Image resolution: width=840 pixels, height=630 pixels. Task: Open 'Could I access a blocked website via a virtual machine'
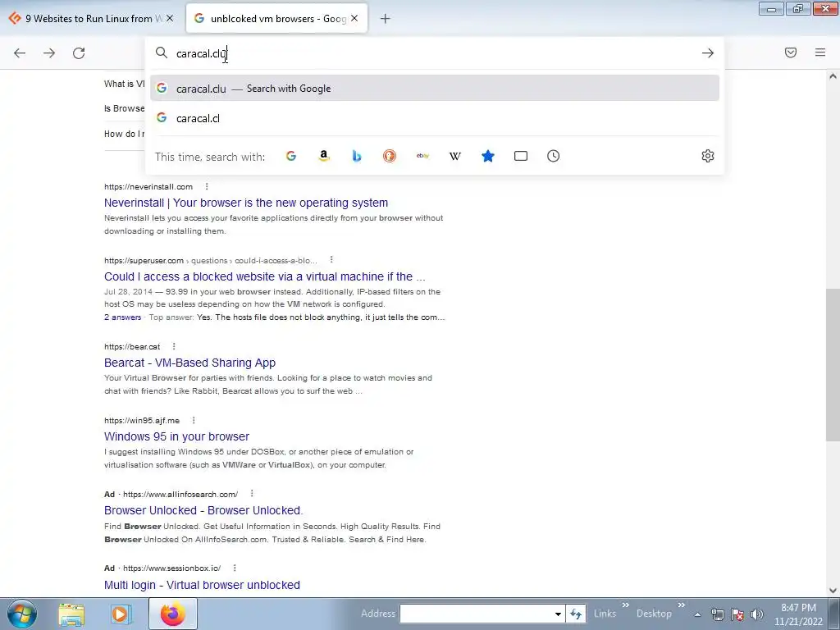point(265,276)
